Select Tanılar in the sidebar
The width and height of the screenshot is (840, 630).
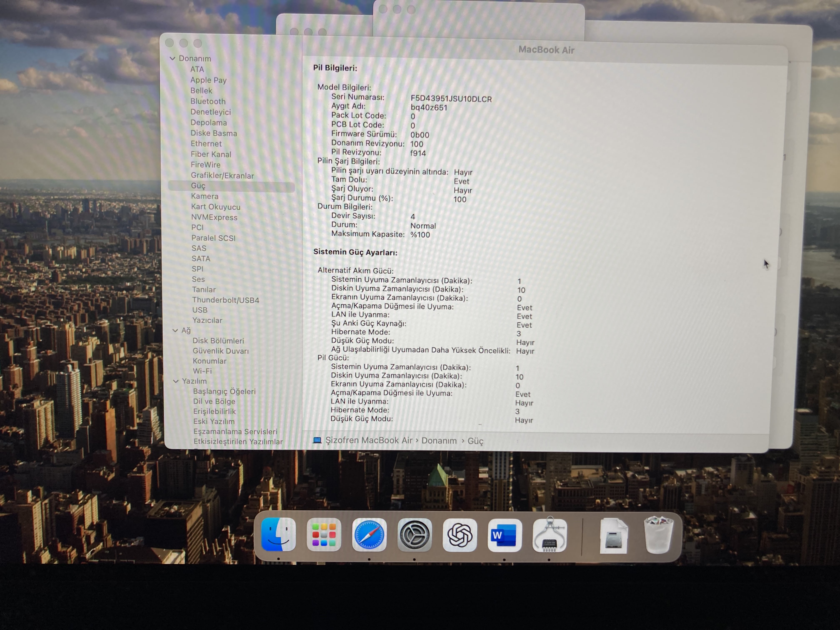tap(204, 289)
